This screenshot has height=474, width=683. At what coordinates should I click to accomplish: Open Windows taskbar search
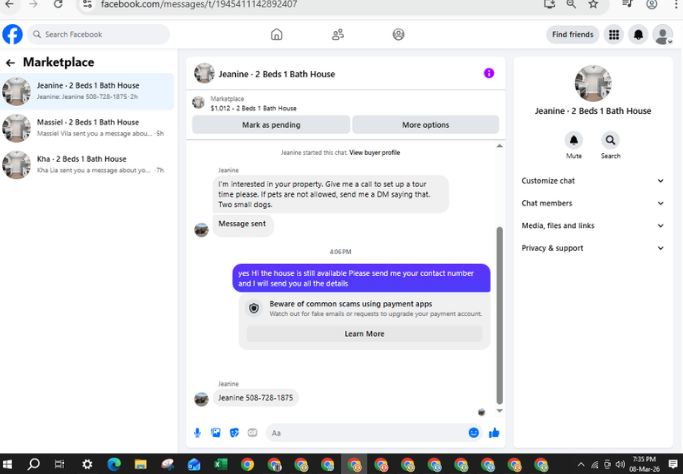(34, 464)
